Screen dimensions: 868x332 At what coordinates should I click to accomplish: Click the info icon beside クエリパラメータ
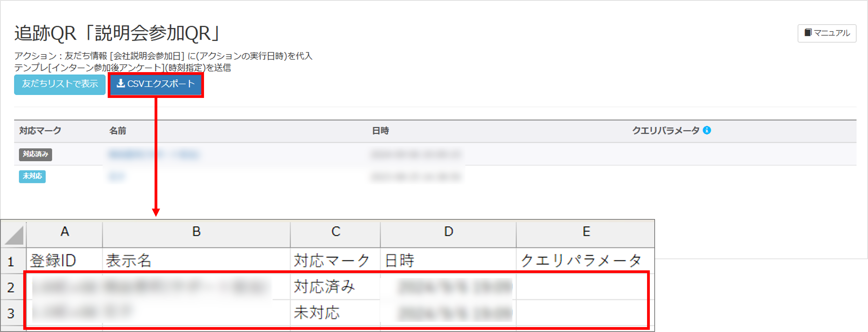(707, 130)
